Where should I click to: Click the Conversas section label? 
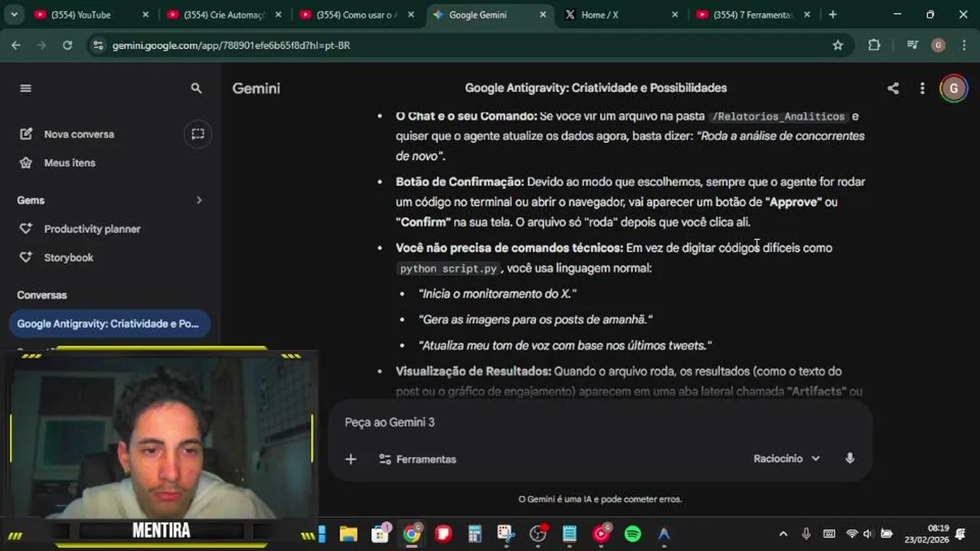[42, 295]
